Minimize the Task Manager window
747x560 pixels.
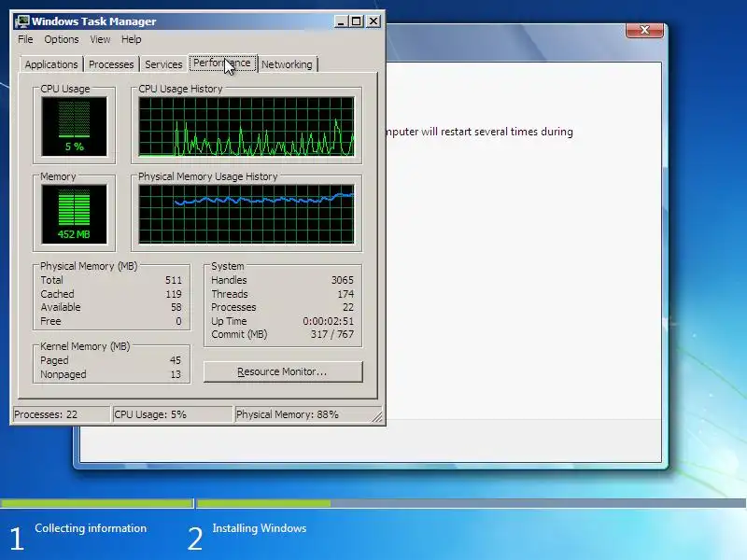point(341,21)
